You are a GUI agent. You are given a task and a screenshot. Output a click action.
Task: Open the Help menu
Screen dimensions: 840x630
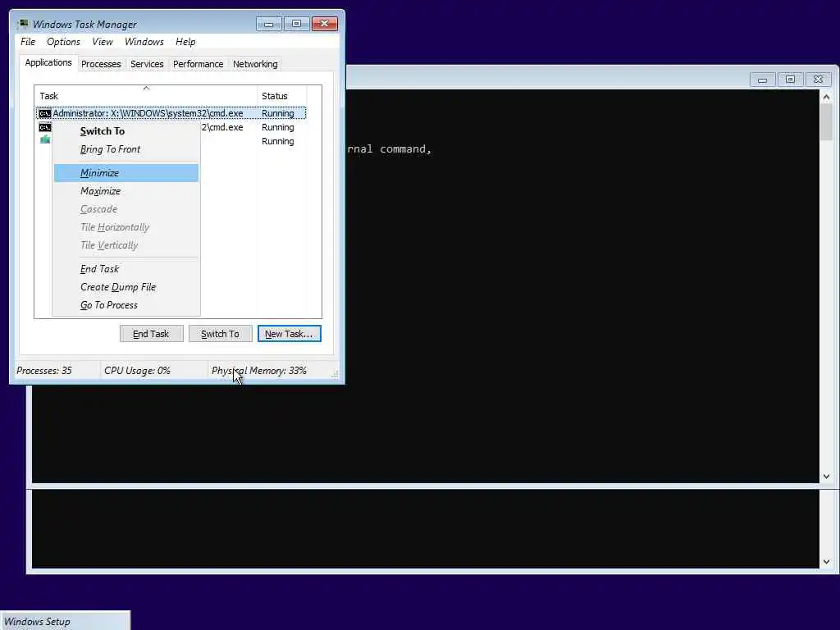pos(185,42)
